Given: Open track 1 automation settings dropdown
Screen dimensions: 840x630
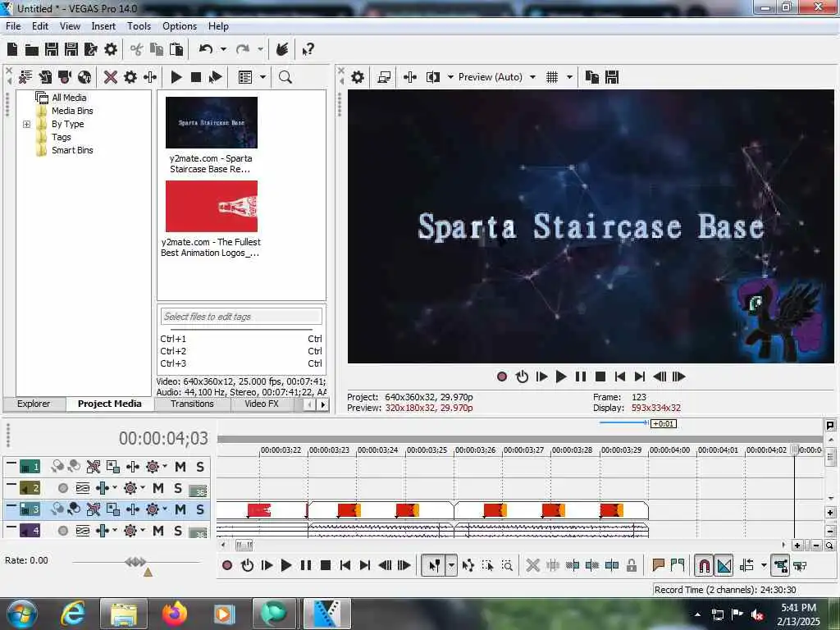Looking at the screenshot, I should click(165, 465).
